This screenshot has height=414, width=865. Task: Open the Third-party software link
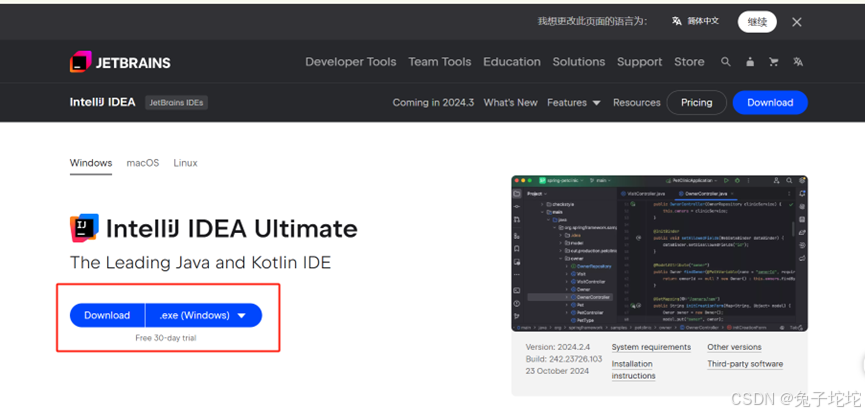(745, 364)
